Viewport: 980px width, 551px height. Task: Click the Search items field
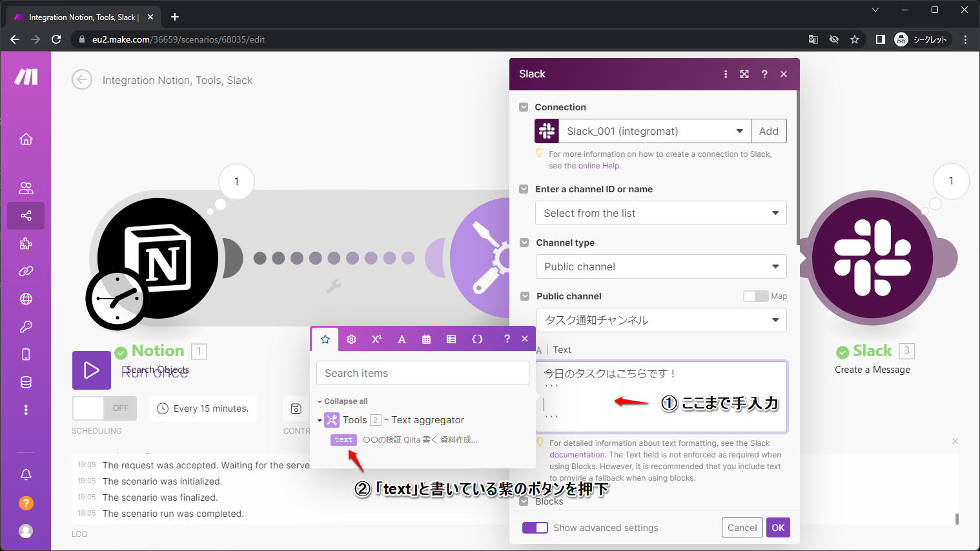point(423,373)
